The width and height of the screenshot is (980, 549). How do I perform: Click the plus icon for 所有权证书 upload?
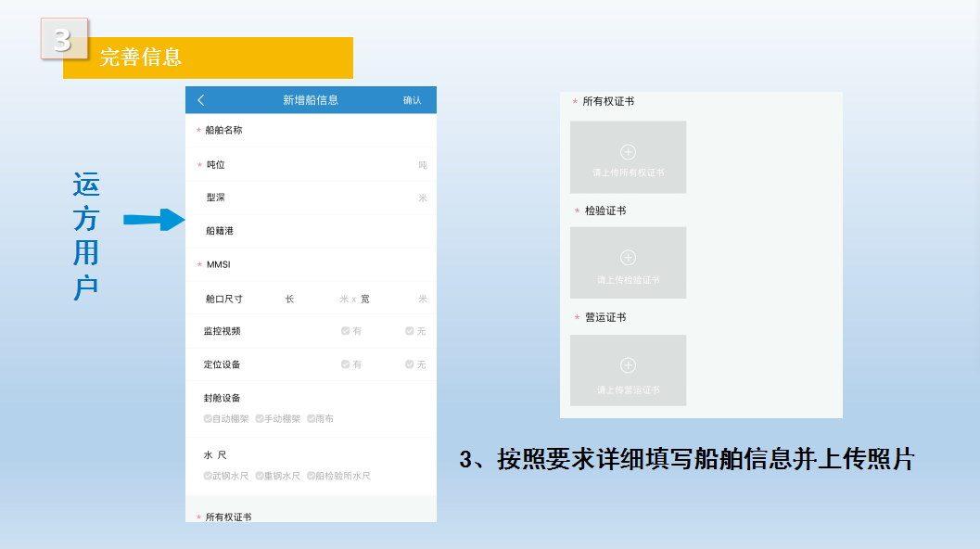[628, 152]
